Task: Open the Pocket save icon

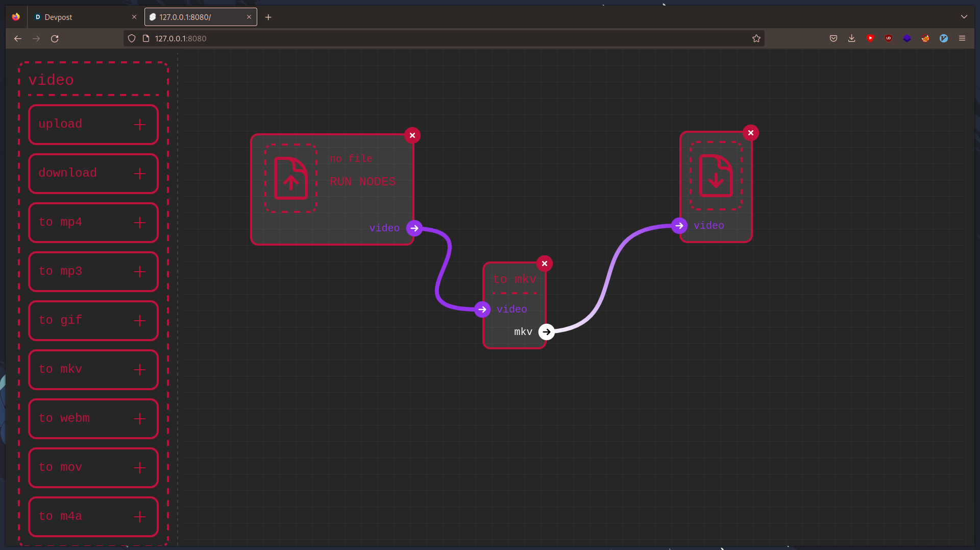Action: tap(834, 38)
